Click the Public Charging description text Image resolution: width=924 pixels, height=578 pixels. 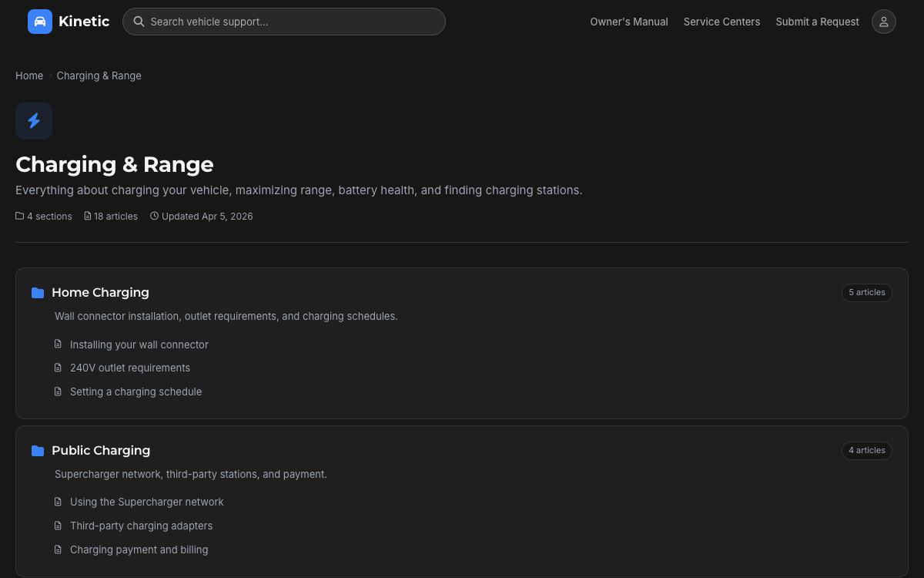tap(191, 475)
